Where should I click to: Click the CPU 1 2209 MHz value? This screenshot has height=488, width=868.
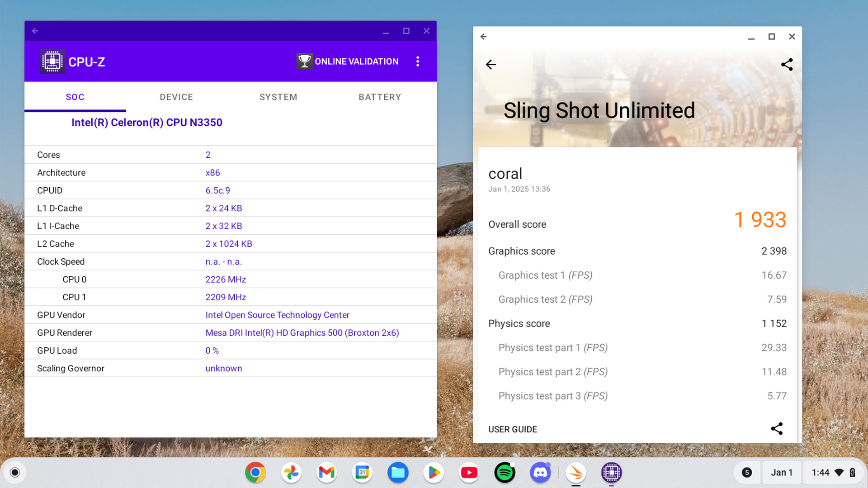[226, 297]
